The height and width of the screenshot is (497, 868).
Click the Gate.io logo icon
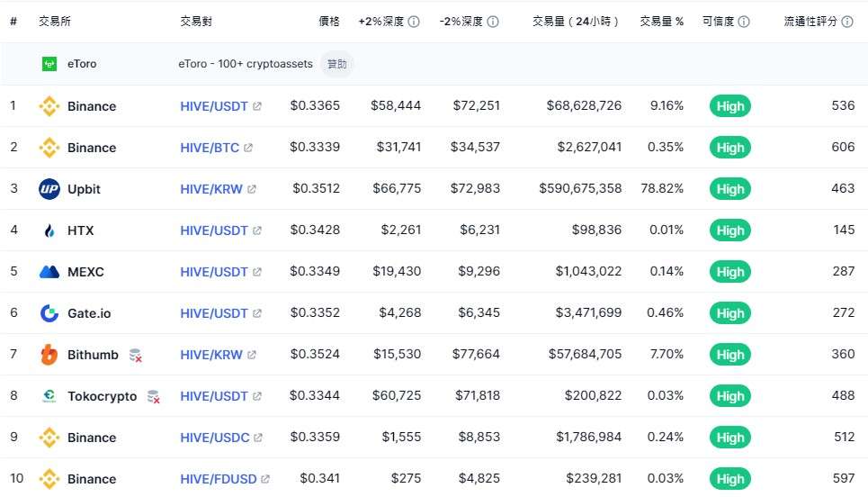(x=49, y=313)
